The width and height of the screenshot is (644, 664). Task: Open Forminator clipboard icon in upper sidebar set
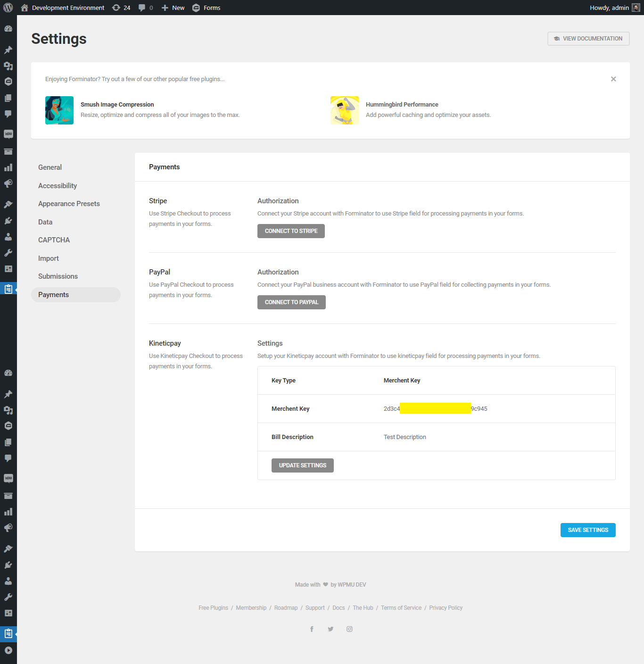(8, 289)
